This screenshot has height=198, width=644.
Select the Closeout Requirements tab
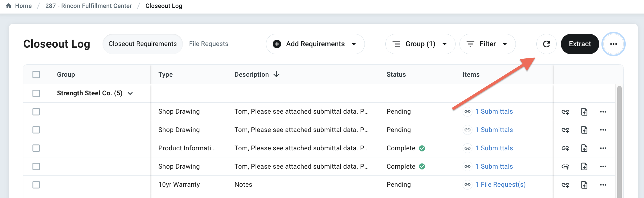tap(143, 44)
